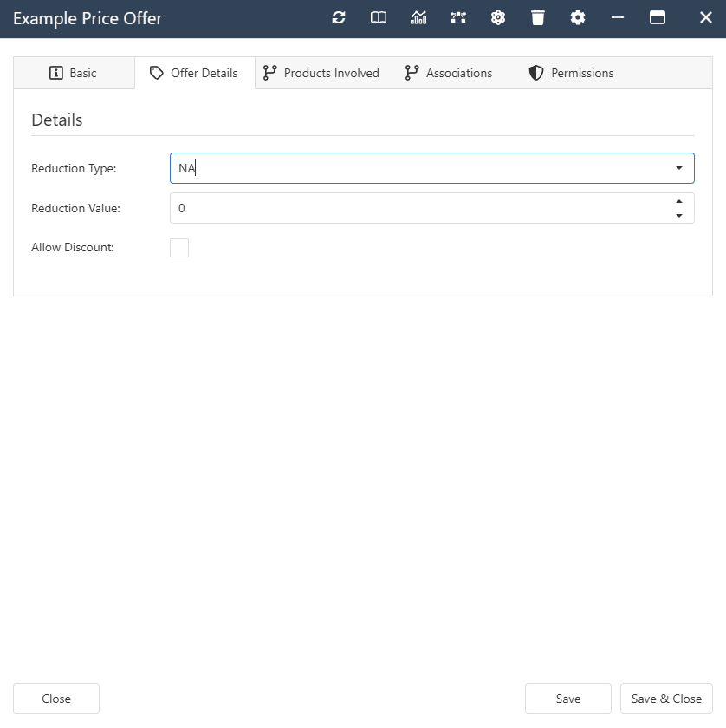Click the workflow hierarchy icon
Image resolution: width=726 pixels, height=728 pixels.
pyautogui.click(x=457, y=17)
